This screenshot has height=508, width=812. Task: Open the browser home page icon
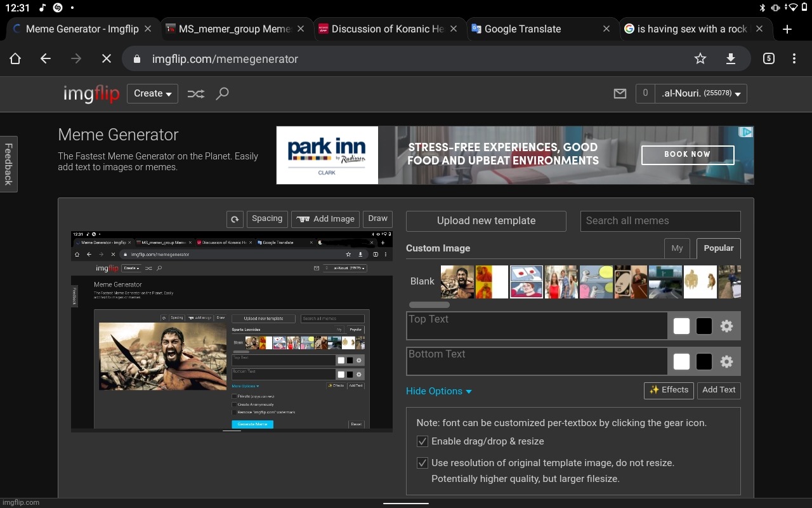point(15,59)
